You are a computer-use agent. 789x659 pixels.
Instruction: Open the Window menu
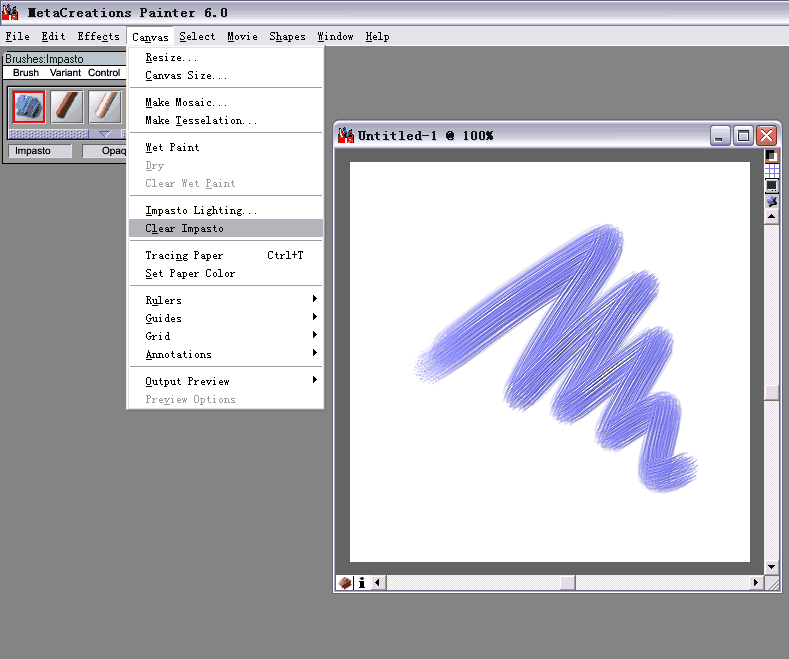click(335, 37)
